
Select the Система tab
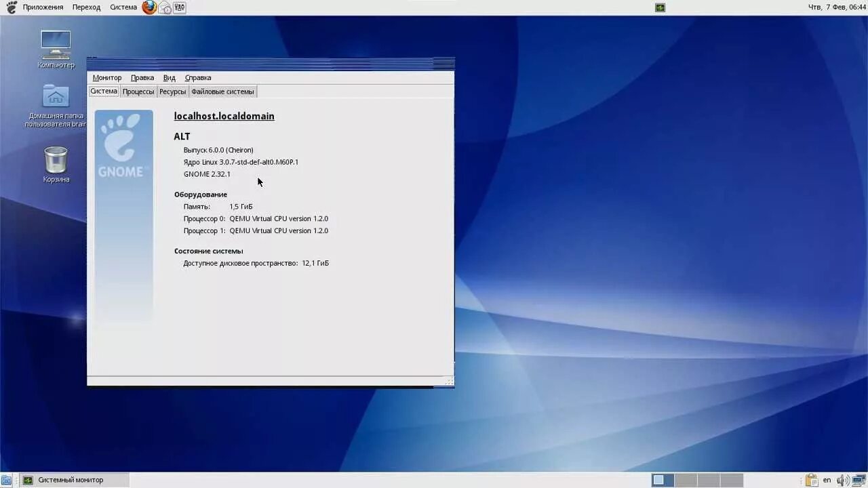(104, 91)
